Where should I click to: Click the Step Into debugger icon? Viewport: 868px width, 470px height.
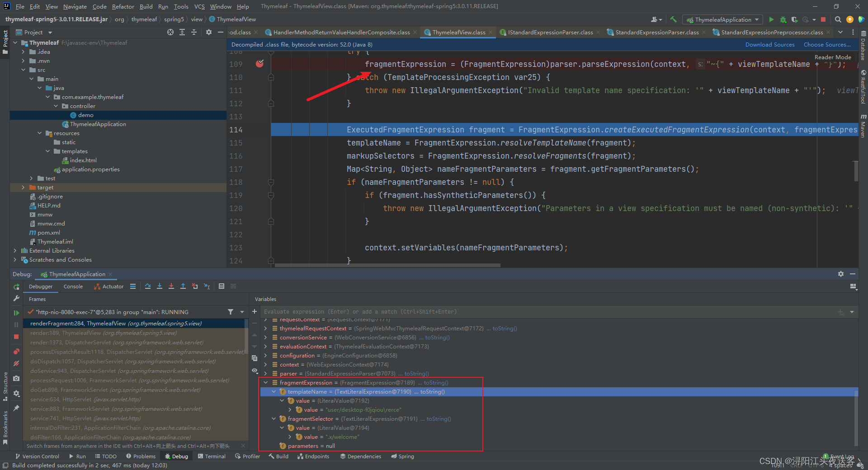click(160, 286)
